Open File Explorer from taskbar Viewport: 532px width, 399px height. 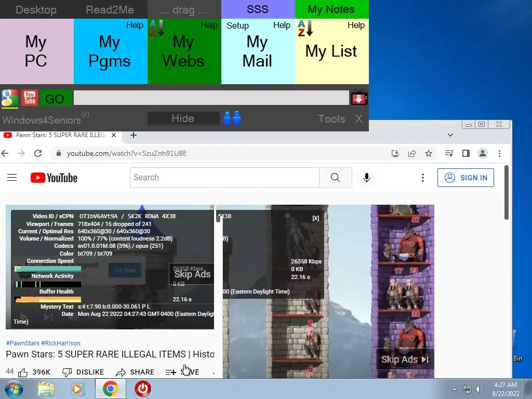coord(46,390)
